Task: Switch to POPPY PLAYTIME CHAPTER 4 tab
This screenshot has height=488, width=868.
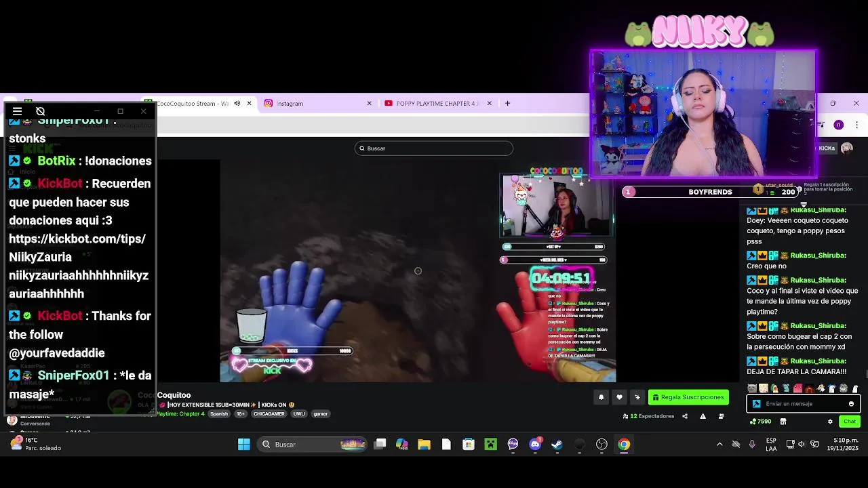Action: 437,103
